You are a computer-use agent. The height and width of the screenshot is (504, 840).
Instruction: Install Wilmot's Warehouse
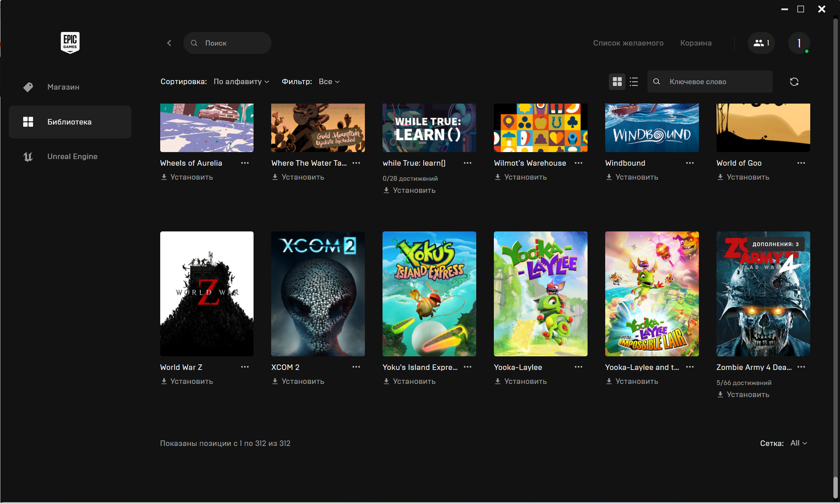[x=521, y=177]
